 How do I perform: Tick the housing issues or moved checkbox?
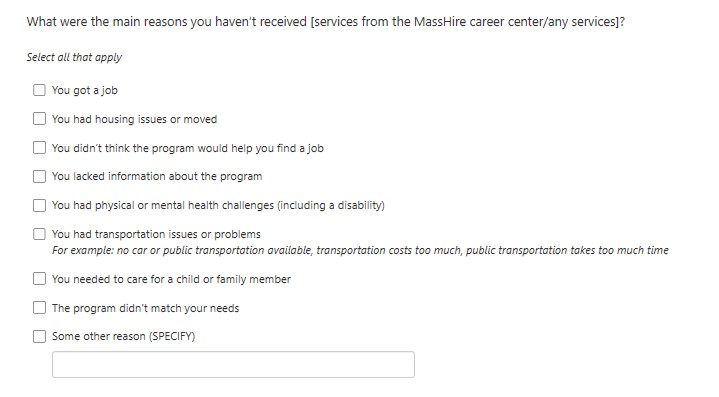point(39,119)
